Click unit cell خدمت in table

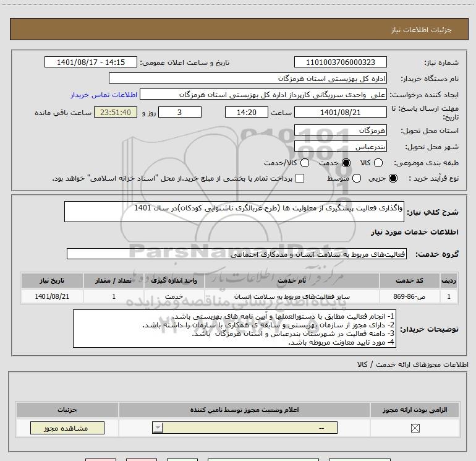point(174,296)
